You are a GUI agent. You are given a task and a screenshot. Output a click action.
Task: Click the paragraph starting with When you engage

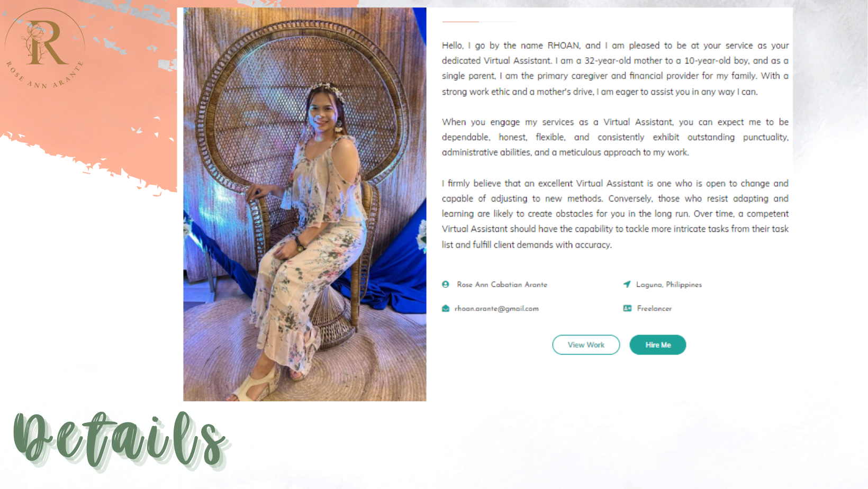click(x=615, y=137)
